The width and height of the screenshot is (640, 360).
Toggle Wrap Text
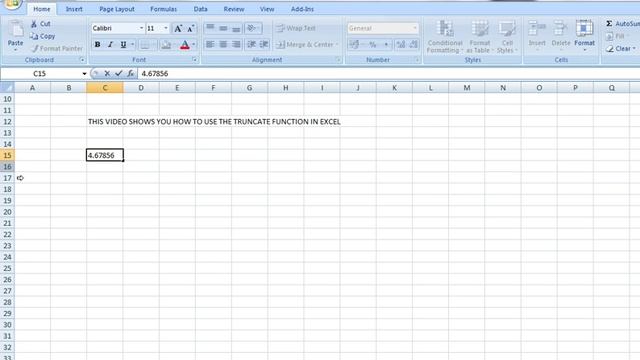tap(296, 28)
